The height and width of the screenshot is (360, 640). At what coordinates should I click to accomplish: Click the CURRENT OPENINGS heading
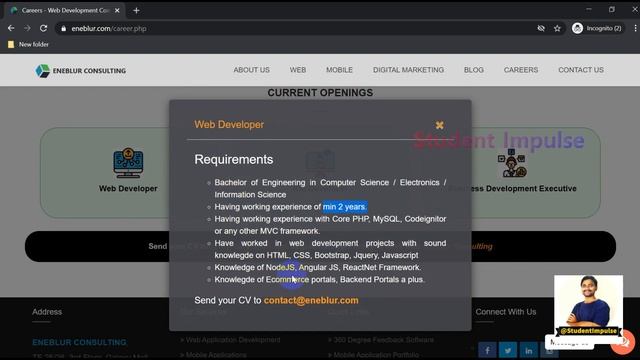pyautogui.click(x=320, y=93)
